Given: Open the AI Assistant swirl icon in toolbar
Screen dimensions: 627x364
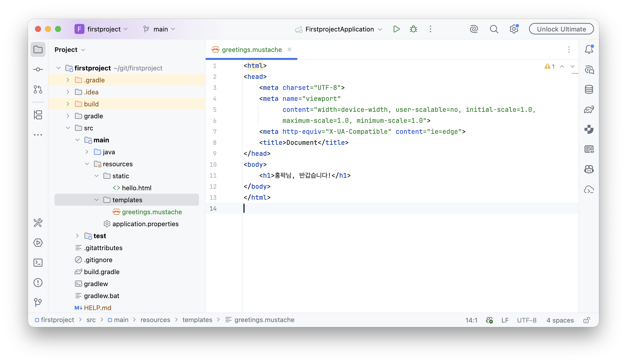Looking at the screenshot, I should coord(474,29).
